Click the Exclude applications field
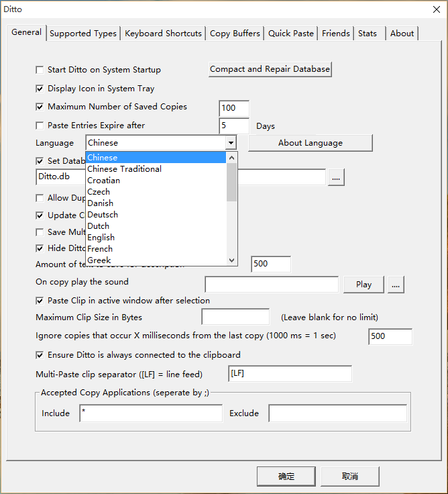 coord(338,413)
